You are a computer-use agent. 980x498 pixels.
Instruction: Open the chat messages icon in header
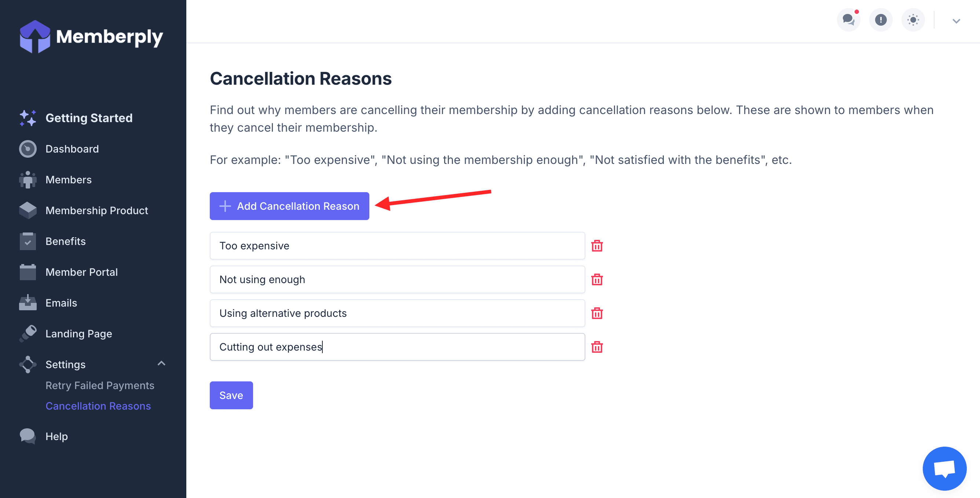848,20
